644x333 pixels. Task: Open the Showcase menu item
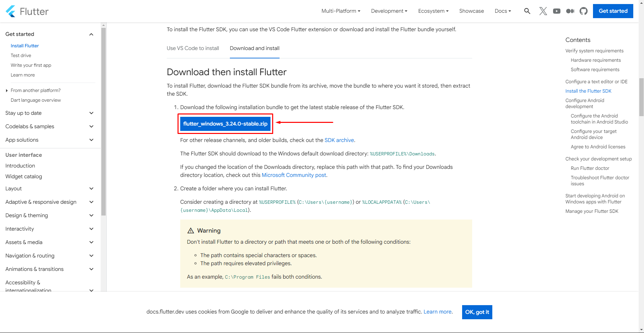(x=471, y=11)
